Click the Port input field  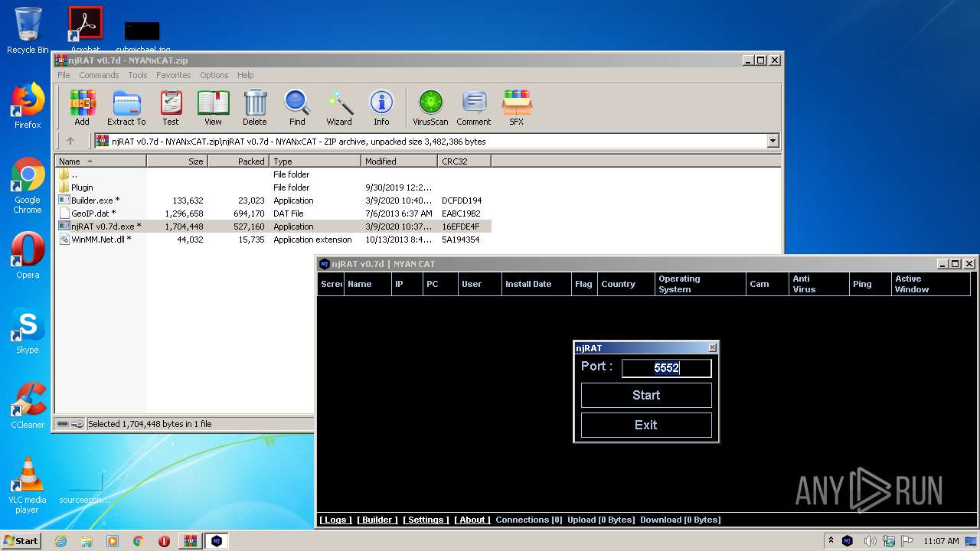pyautogui.click(x=666, y=368)
